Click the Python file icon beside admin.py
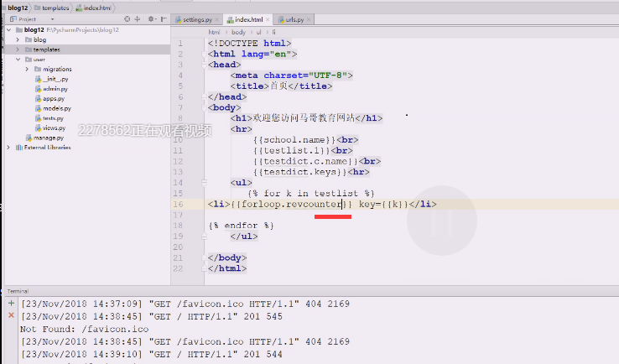This screenshot has width=619, height=364. tap(39, 89)
